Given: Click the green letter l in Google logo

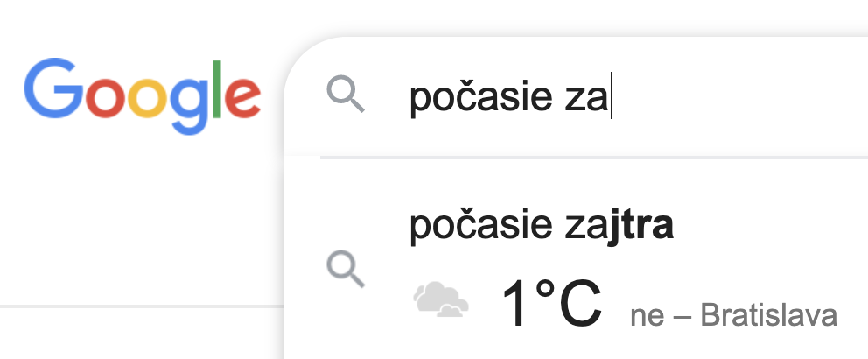Looking at the screenshot, I should (218, 88).
